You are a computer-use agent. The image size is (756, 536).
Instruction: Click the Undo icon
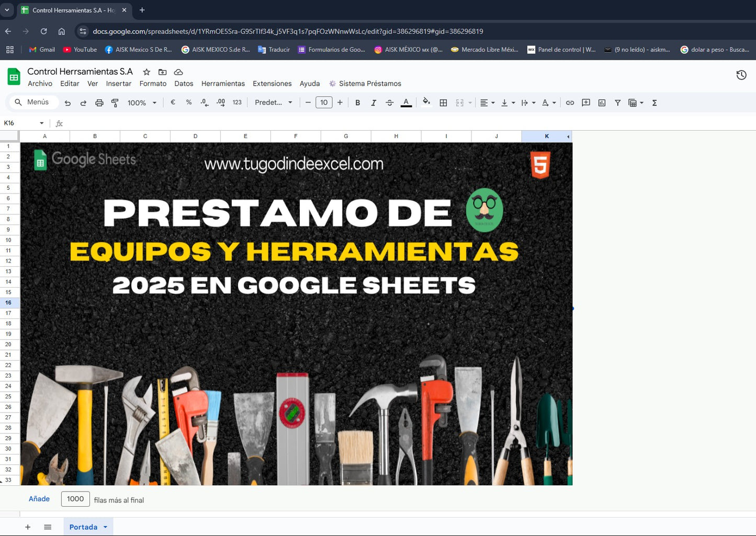67,102
